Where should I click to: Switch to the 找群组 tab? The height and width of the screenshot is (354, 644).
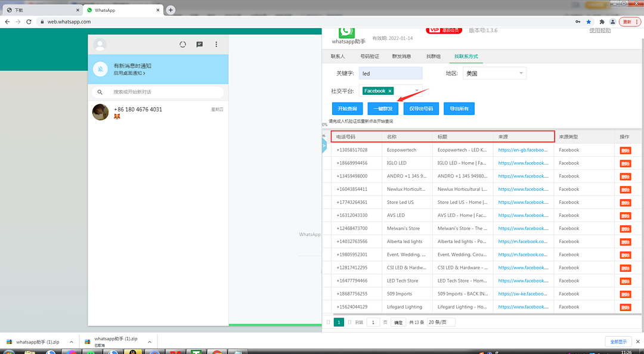tap(434, 56)
